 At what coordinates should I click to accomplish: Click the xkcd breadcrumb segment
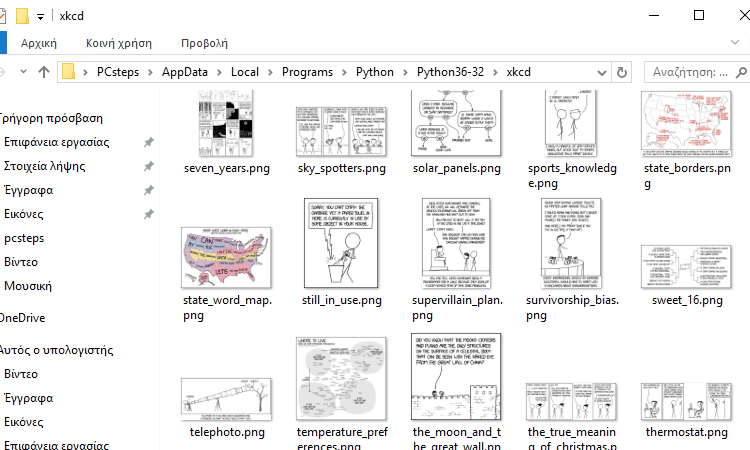pos(518,72)
